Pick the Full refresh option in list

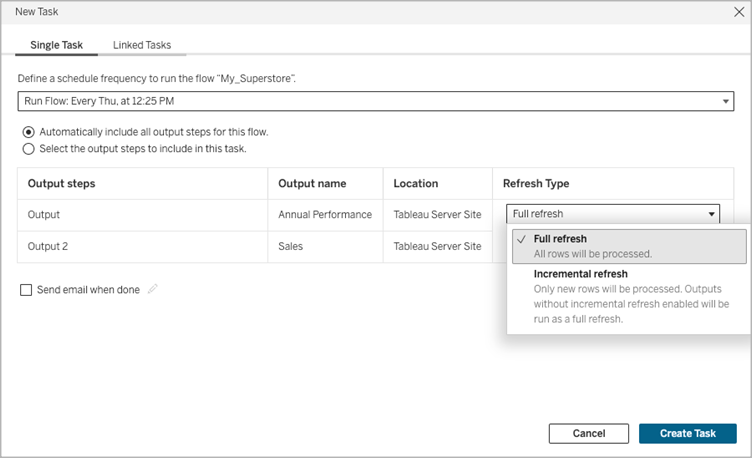[x=629, y=246]
